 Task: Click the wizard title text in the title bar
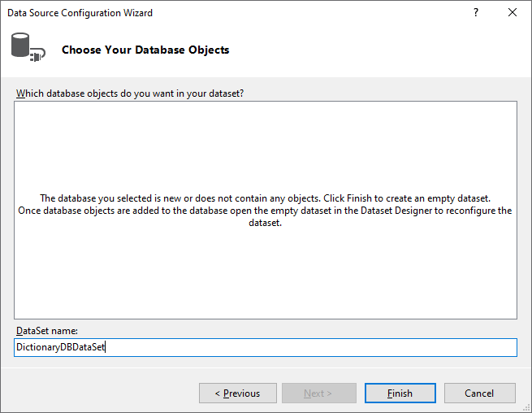(x=80, y=13)
